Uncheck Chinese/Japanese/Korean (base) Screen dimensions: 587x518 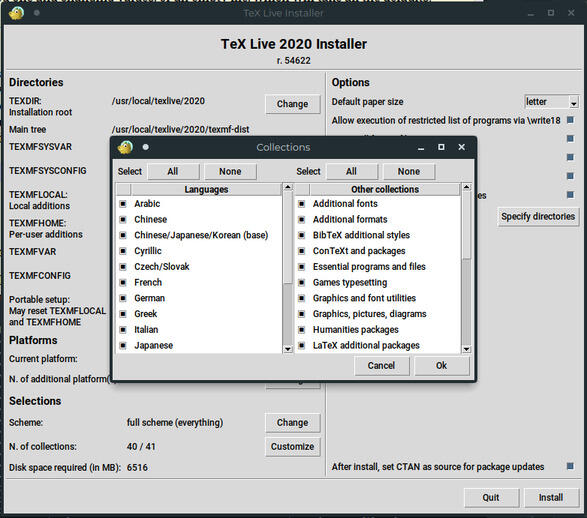coord(122,235)
